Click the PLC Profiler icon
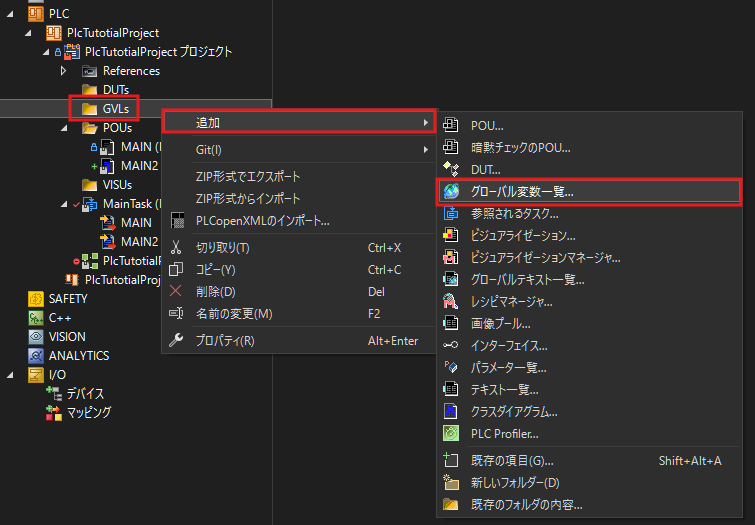Image resolution: width=755 pixels, height=525 pixels. [x=450, y=433]
